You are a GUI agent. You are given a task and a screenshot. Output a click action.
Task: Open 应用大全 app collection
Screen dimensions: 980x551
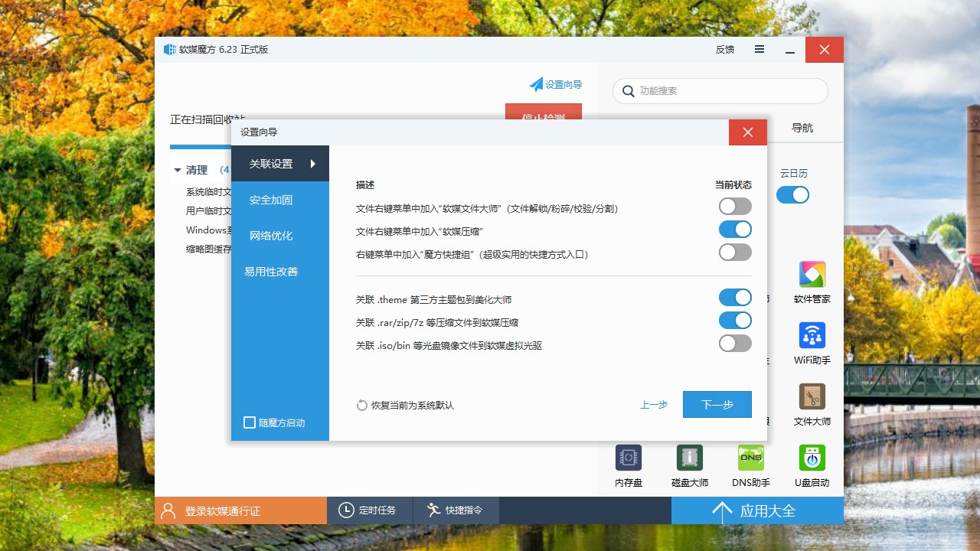click(757, 510)
